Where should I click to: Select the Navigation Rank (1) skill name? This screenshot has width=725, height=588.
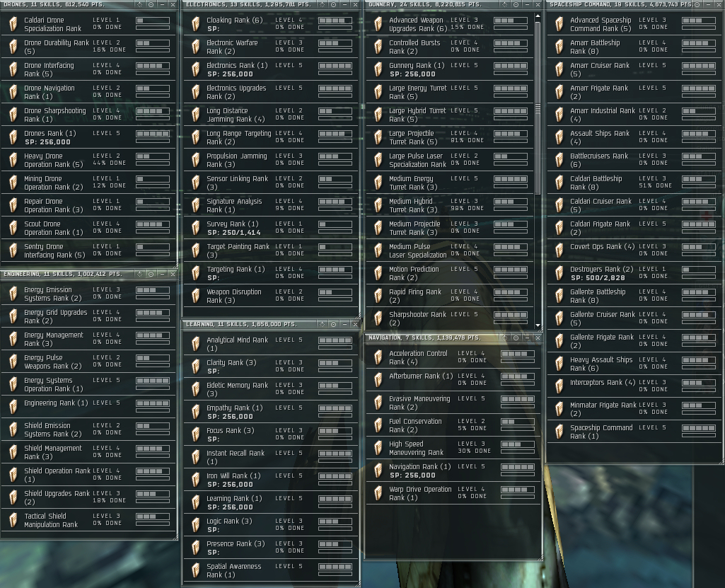click(x=420, y=466)
